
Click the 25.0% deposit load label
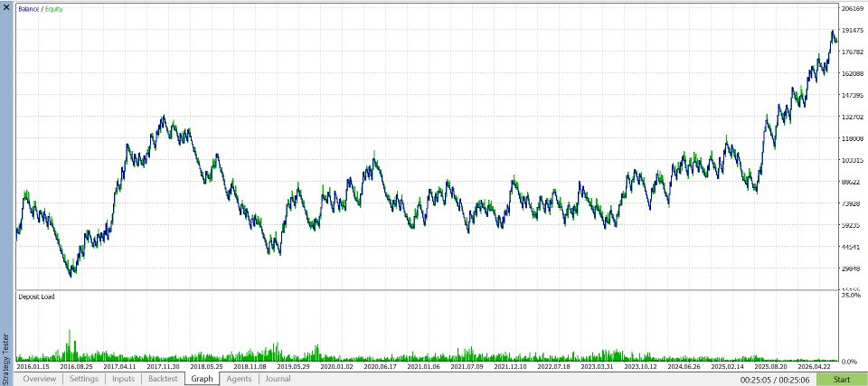pyautogui.click(x=853, y=296)
